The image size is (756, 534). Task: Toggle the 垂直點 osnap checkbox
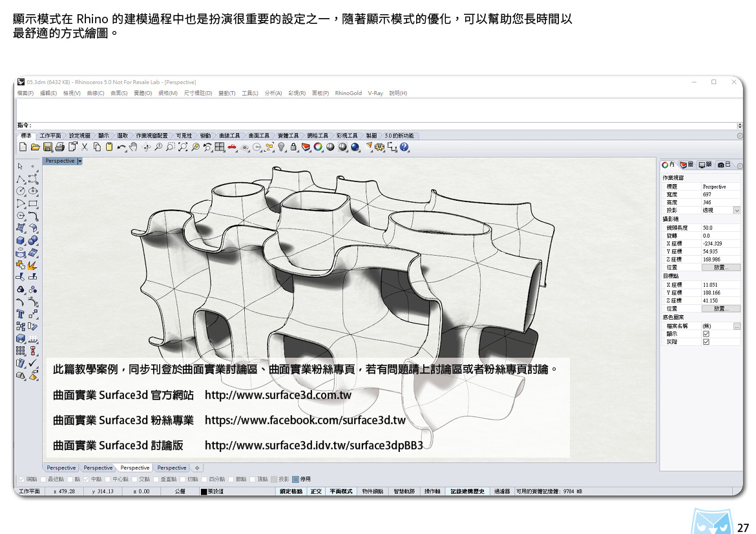pyautogui.click(x=156, y=480)
